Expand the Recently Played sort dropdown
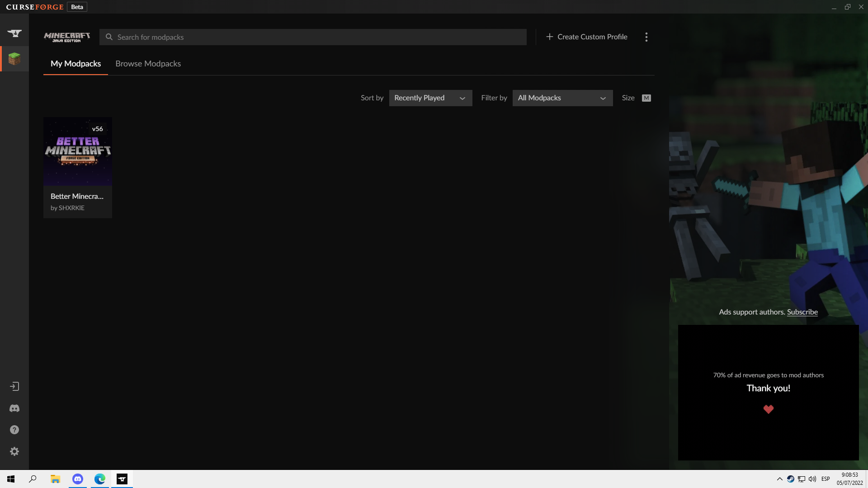868x488 pixels. click(x=430, y=98)
